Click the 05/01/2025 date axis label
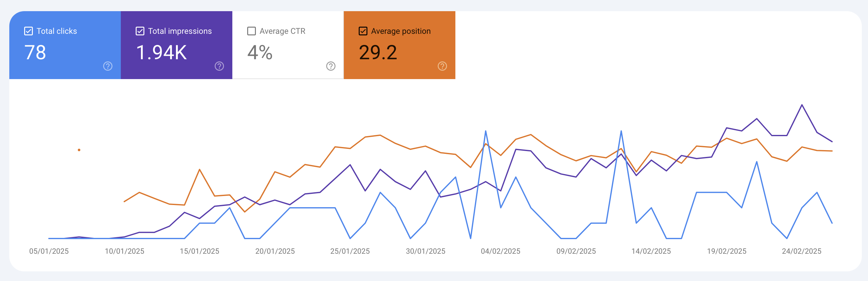 (x=49, y=251)
